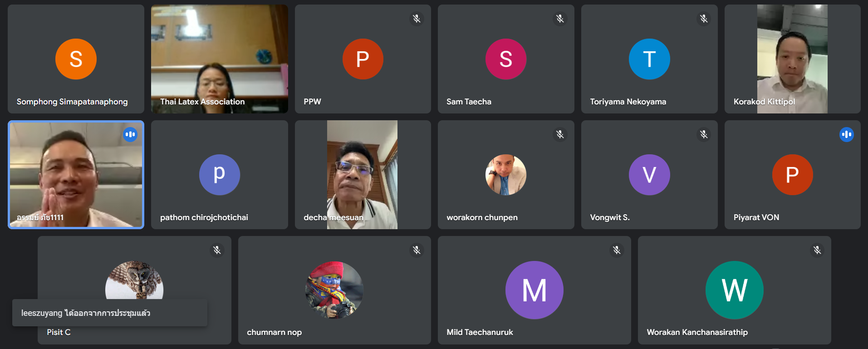
Task: Click the pink S avatar of Sam Taecha
Action: (506, 59)
